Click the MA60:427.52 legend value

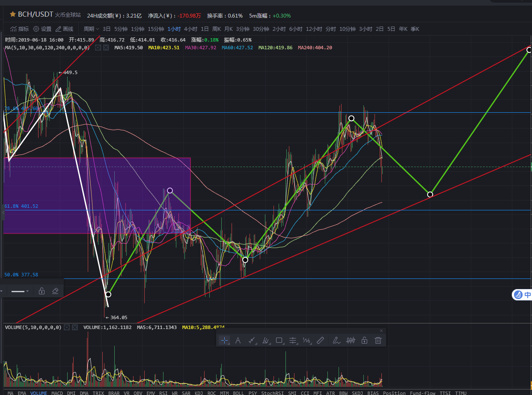(x=237, y=48)
